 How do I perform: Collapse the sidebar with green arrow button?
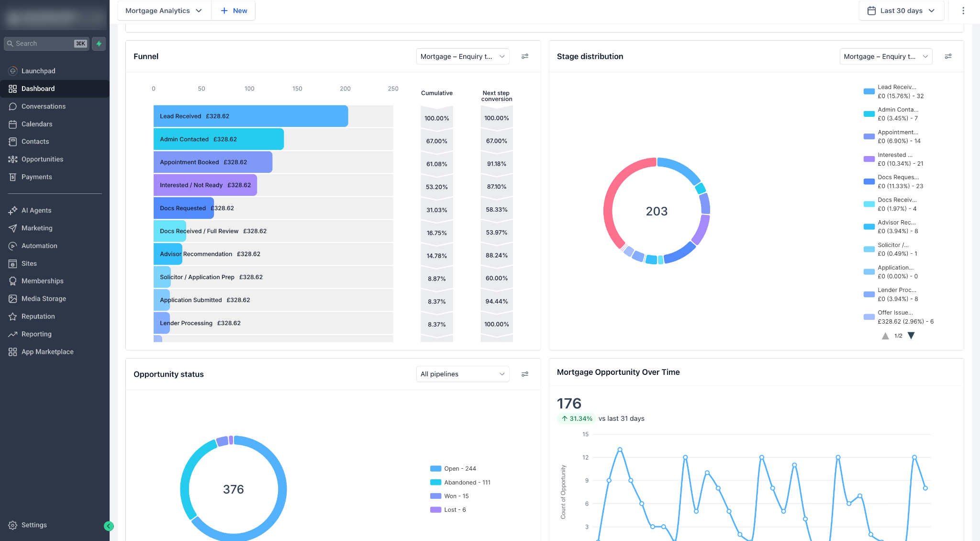[x=109, y=526]
